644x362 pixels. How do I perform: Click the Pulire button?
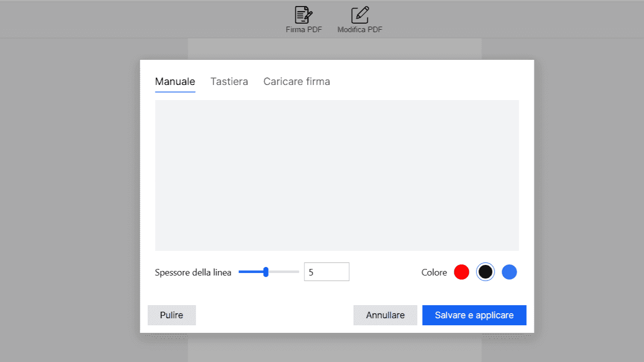[x=172, y=315]
